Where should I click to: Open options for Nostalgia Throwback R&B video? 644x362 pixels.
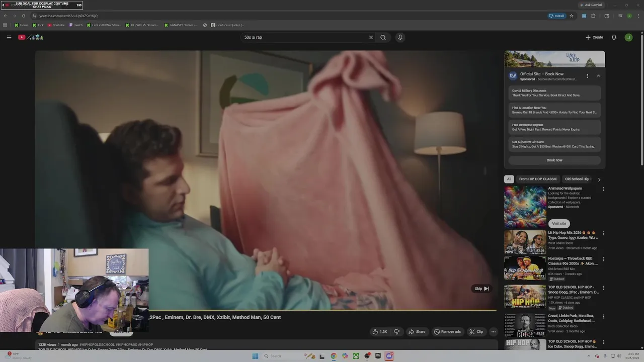[x=603, y=259]
